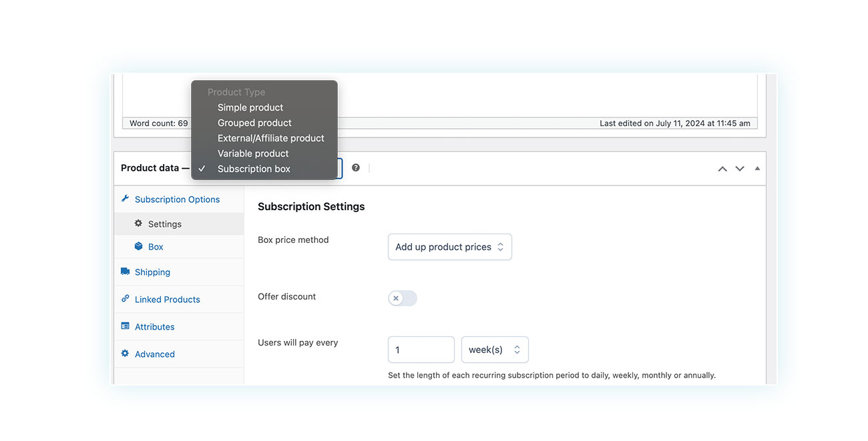Open the Shipping tab
Image resolution: width=868 pixels, height=441 pixels.
tap(152, 272)
